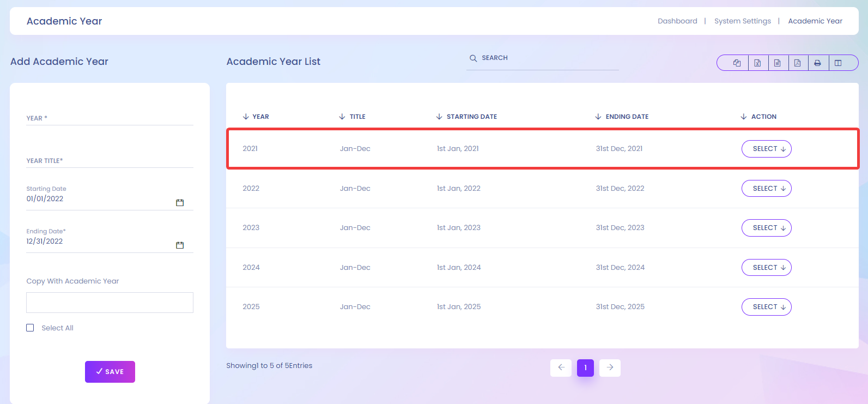Open SELECT dropdown for year 2024
868x404 pixels.
pos(767,268)
